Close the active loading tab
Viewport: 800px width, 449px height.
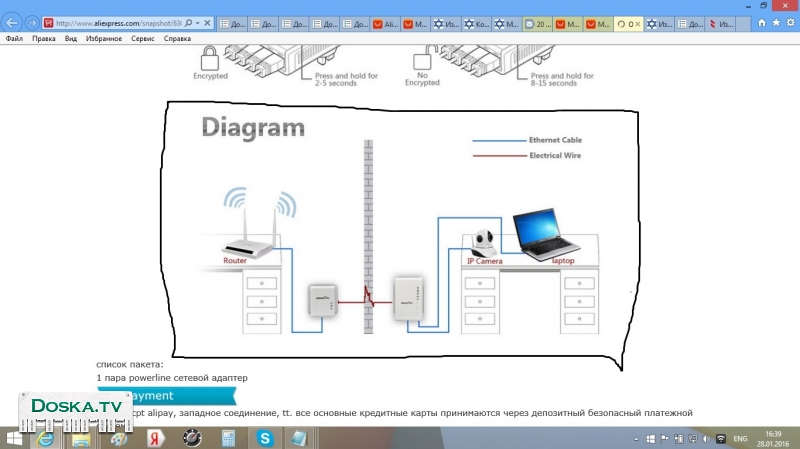point(636,22)
